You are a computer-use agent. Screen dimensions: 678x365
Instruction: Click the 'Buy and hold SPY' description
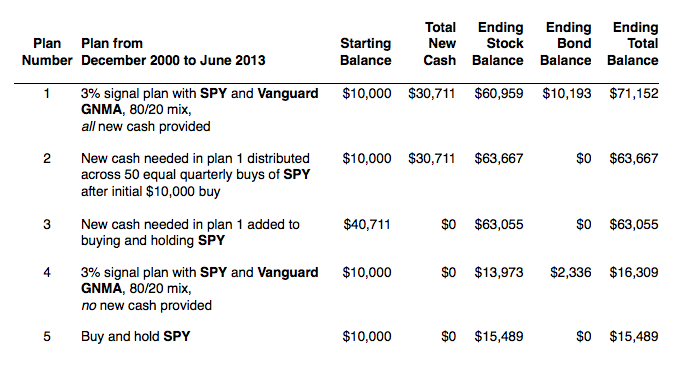coord(135,336)
